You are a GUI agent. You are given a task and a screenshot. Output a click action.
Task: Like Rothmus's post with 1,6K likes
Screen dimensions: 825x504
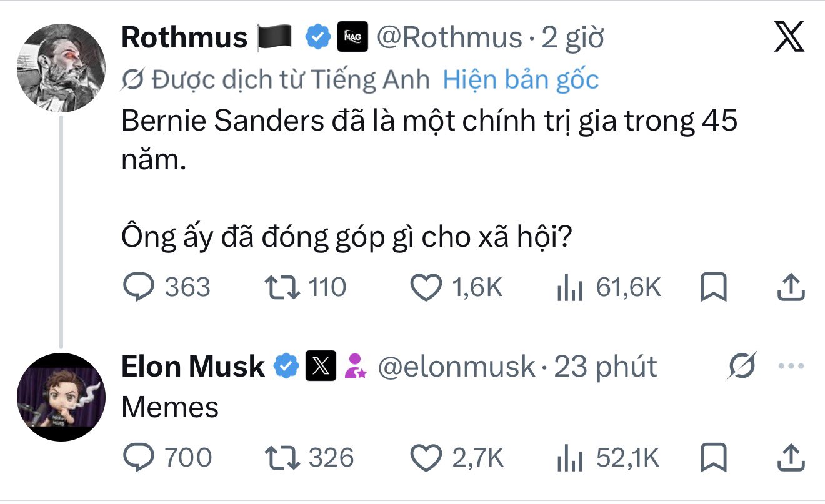(x=456, y=287)
